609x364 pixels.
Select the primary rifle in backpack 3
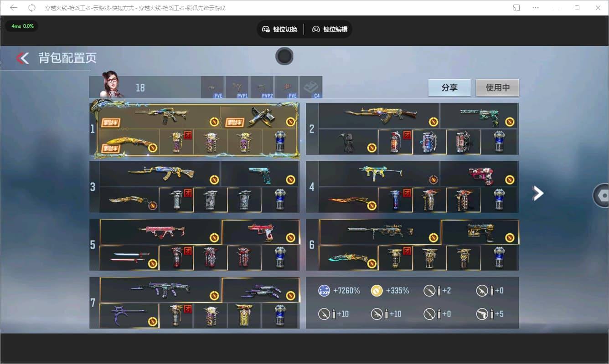point(160,174)
